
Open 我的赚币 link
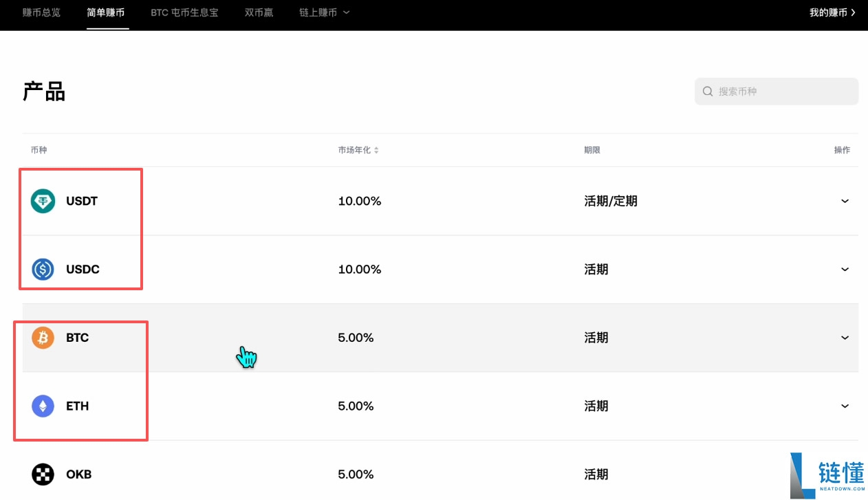click(832, 12)
